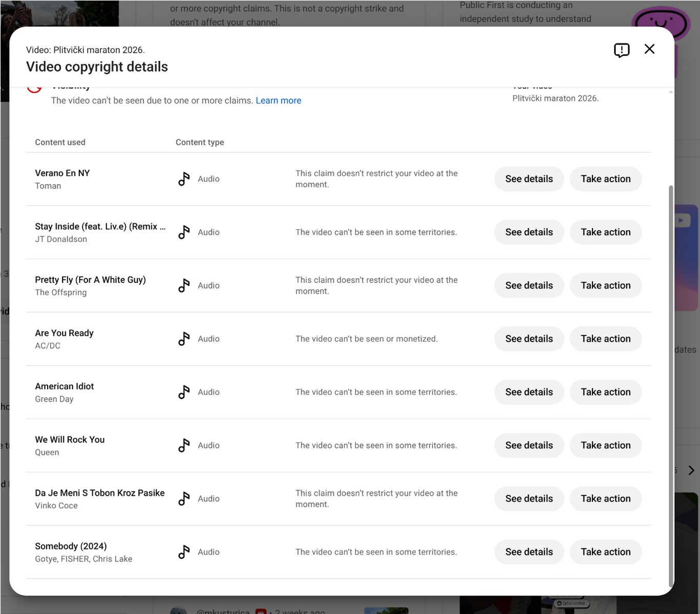Click the audio note icon for Somebody (2024)

pos(184,552)
